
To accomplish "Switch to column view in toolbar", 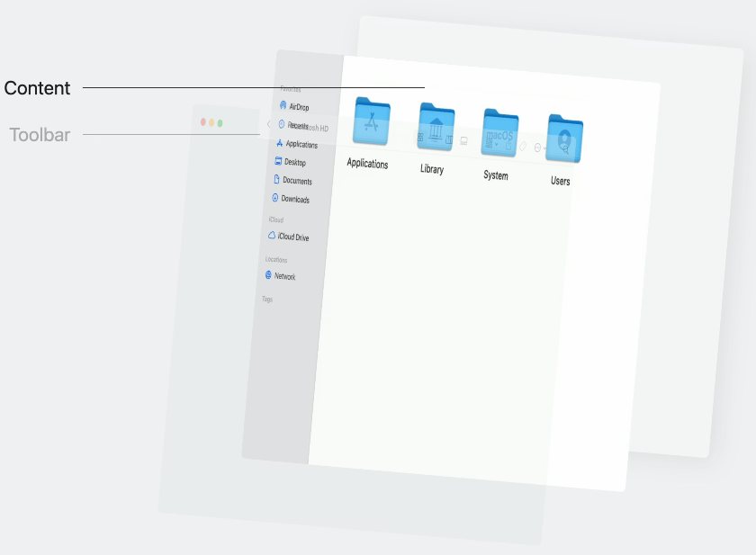I will click(449, 139).
